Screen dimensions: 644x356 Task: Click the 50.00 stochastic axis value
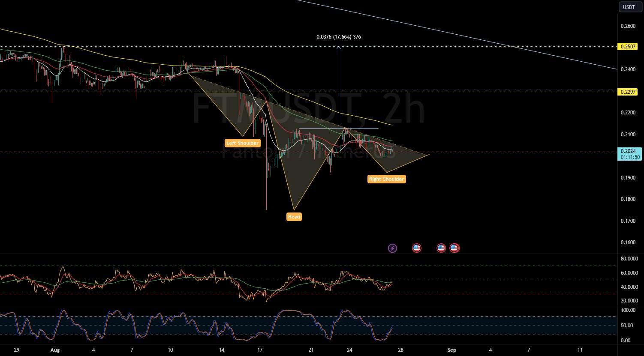tap(627, 325)
